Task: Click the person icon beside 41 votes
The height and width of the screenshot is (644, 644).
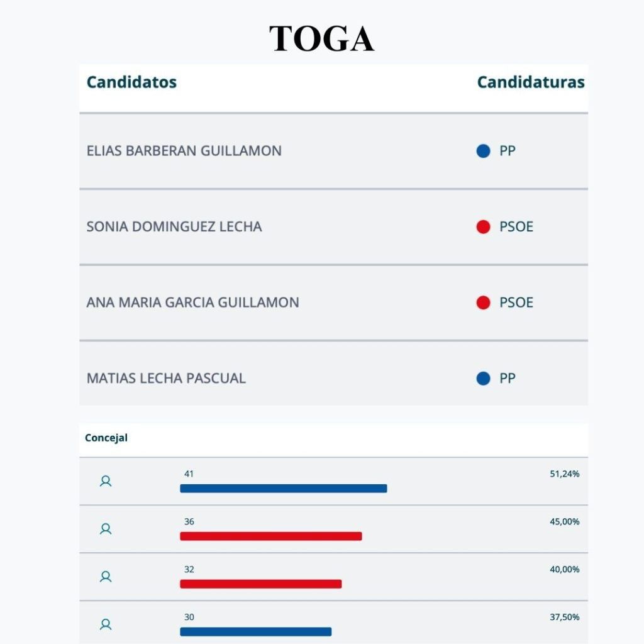Action: (106, 481)
